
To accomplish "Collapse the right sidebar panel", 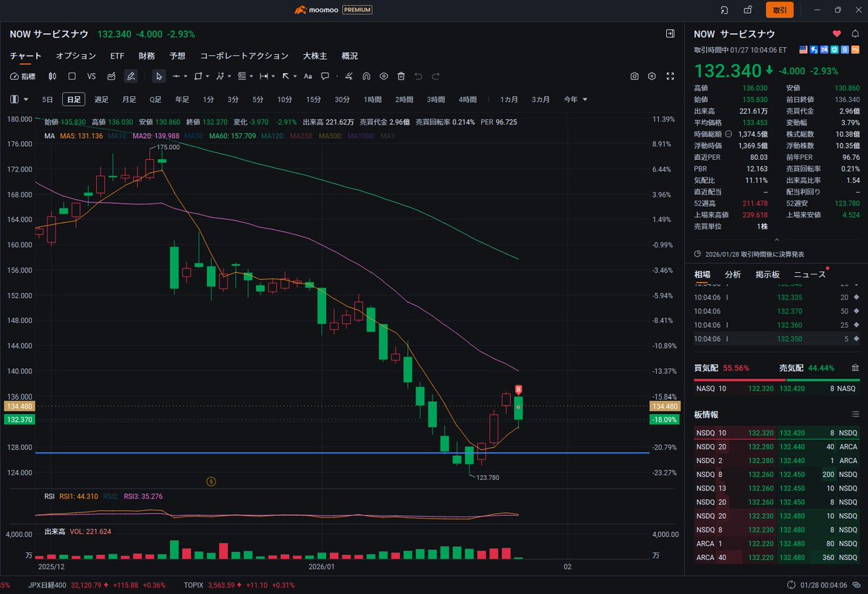I will [x=670, y=34].
